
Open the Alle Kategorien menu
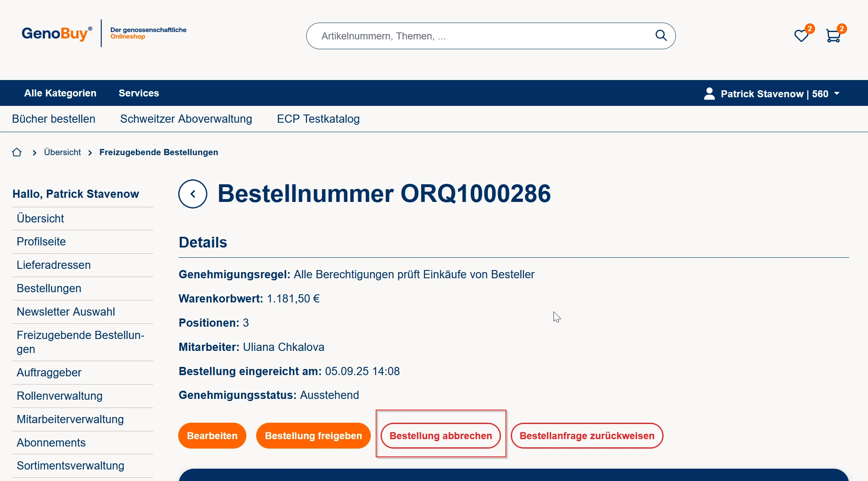coord(60,93)
